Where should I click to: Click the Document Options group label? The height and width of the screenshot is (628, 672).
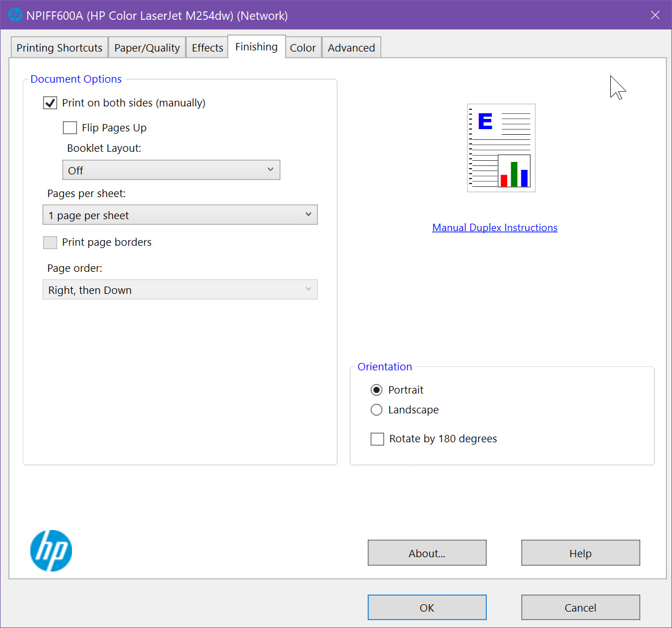[76, 79]
